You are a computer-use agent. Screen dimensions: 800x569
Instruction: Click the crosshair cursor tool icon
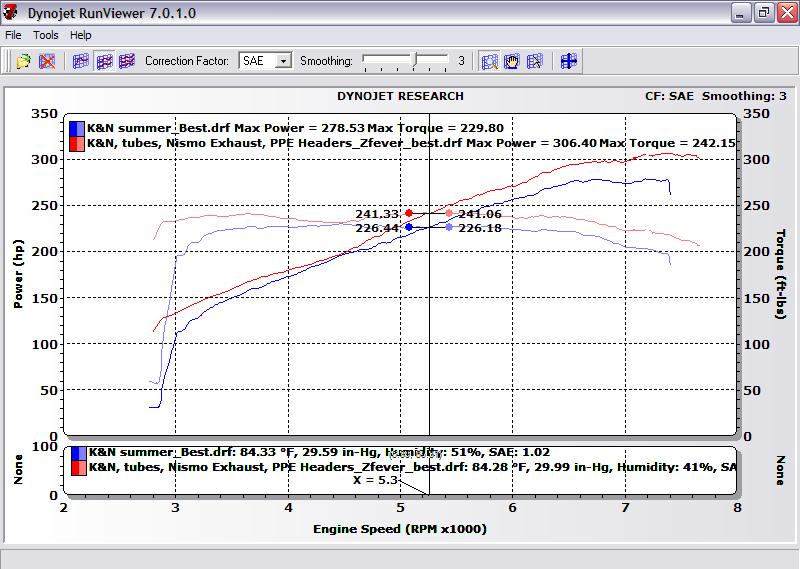click(x=568, y=61)
